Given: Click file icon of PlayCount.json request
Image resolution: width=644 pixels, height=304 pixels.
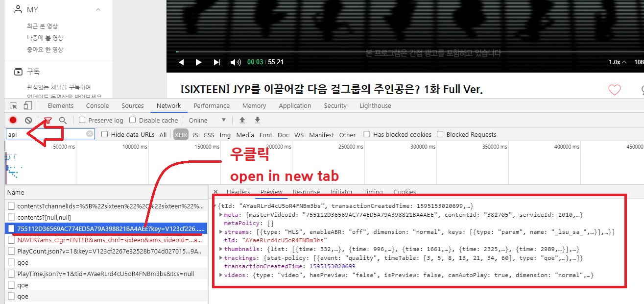Looking at the screenshot, I should coord(11,251).
